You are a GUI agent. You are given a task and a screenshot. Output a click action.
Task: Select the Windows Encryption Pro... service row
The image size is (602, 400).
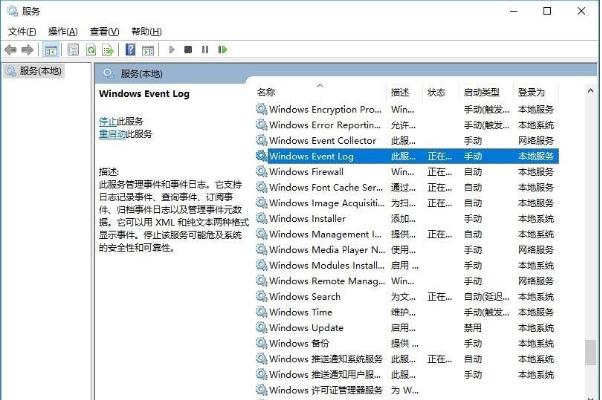coord(407,109)
